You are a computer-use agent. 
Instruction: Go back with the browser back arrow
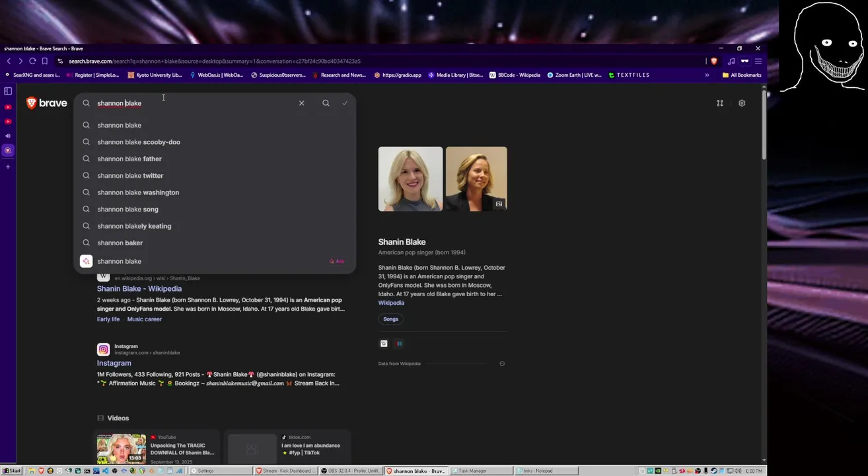pyautogui.click(x=9, y=61)
